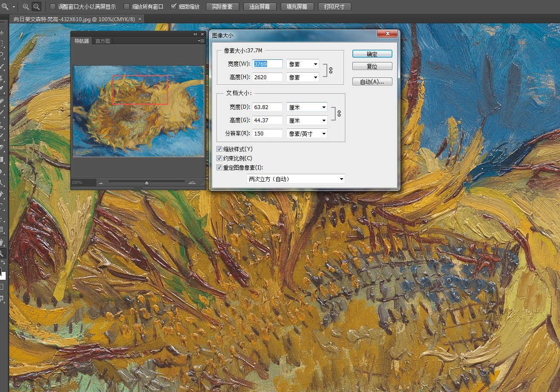
Task: Select the Crop tool
Action: tap(2, 78)
